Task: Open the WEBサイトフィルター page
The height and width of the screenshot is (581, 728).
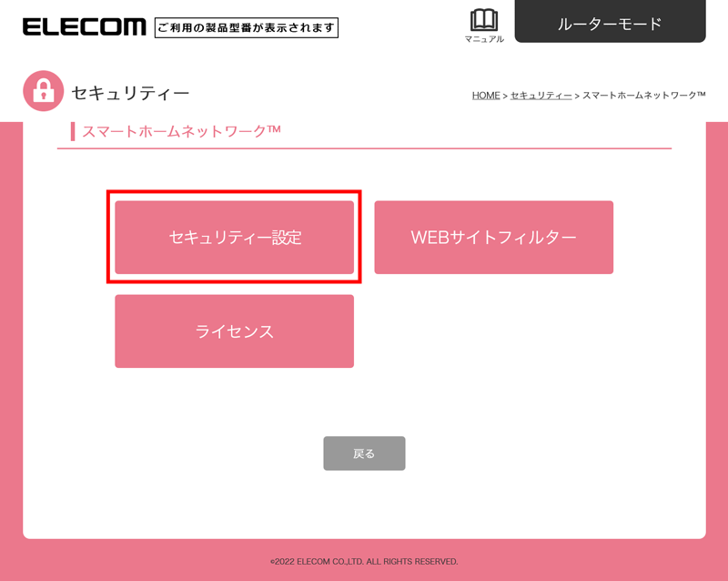Action: (493, 237)
